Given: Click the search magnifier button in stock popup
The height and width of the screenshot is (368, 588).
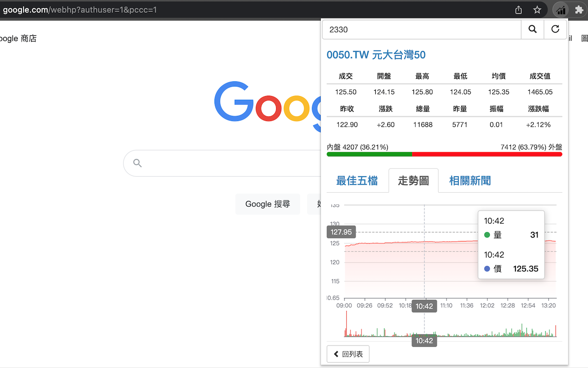Looking at the screenshot, I should [532, 29].
